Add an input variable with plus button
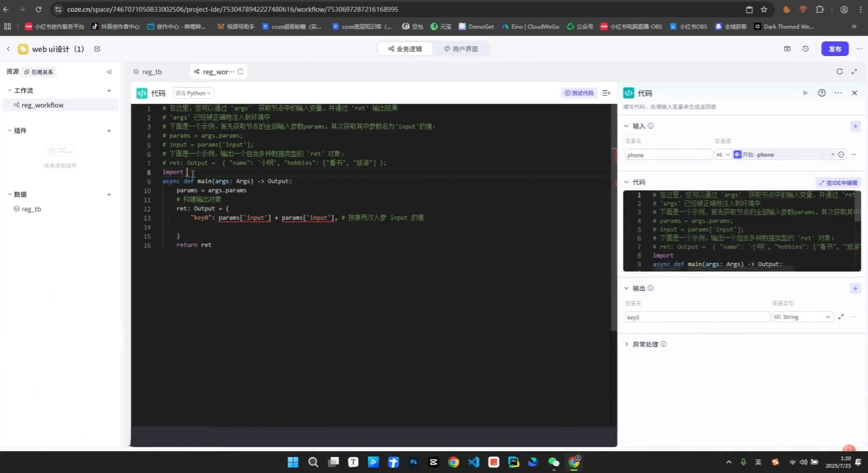 [855, 126]
